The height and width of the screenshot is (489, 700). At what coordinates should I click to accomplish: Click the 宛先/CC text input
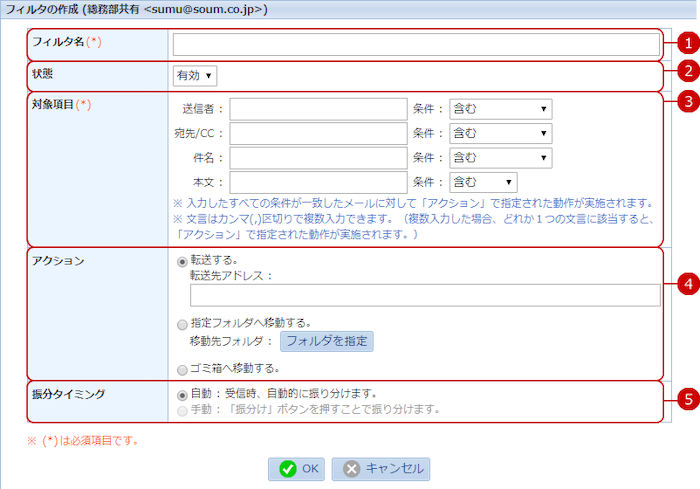318,133
